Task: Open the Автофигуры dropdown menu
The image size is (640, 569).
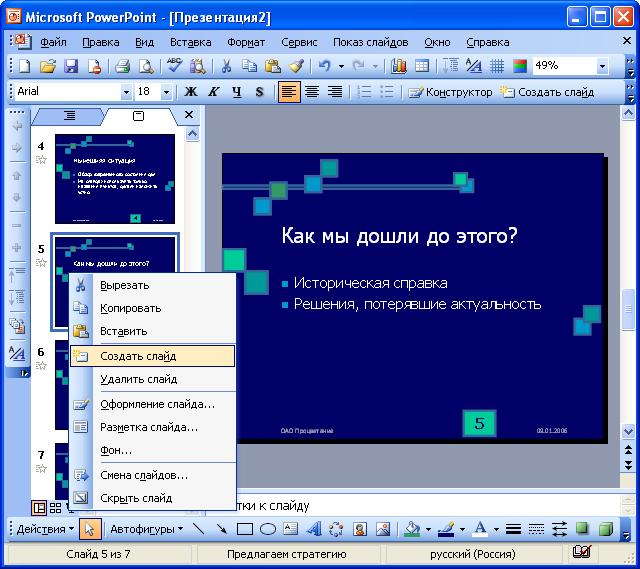Action: point(146,529)
